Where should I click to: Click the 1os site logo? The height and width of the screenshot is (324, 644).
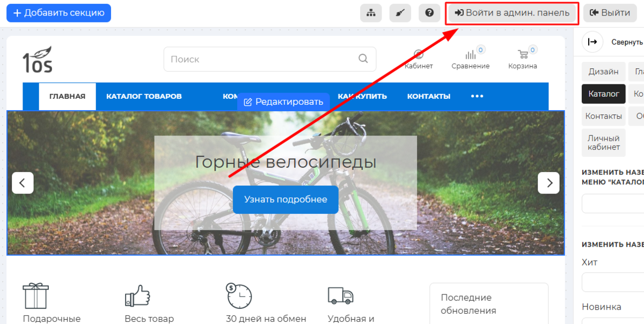click(38, 60)
